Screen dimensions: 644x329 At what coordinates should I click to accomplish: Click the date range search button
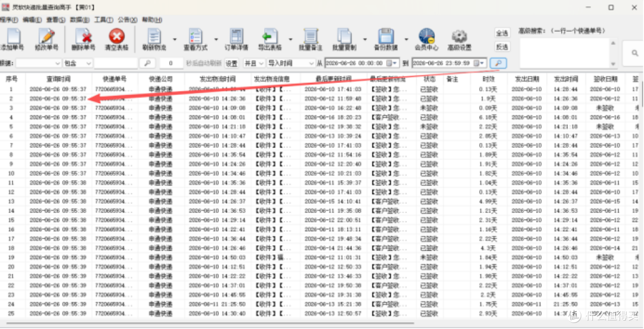498,63
